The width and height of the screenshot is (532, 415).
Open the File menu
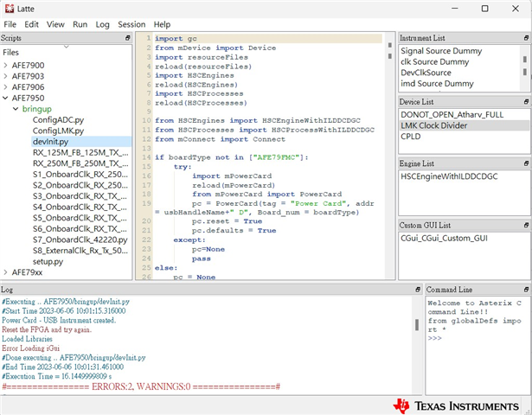click(x=10, y=24)
